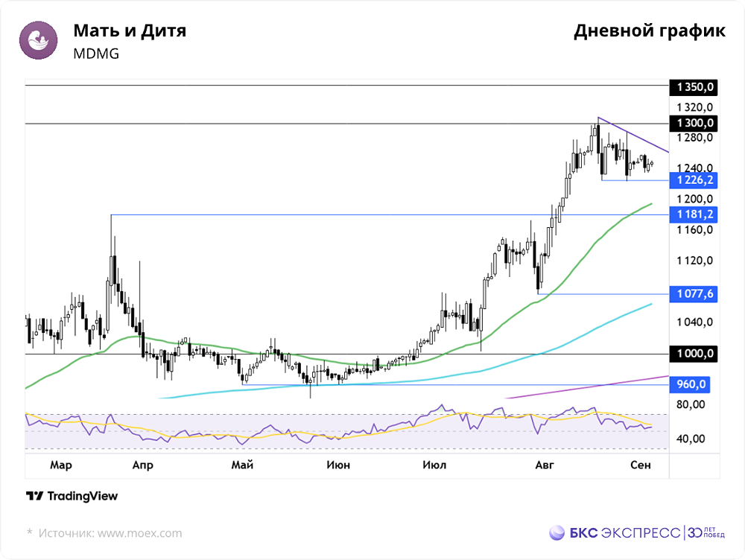
Task: Click the 80,00 RSI axis value
Action: [x=691, y=404]
